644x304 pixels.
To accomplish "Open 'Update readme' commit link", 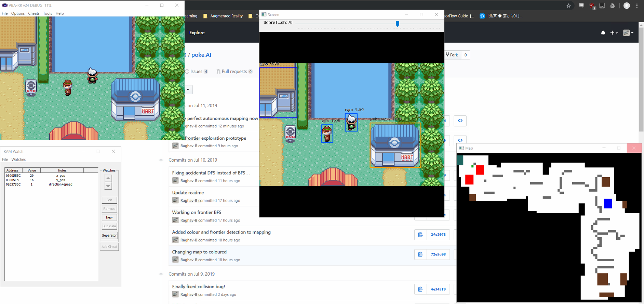I will point(188,192).
